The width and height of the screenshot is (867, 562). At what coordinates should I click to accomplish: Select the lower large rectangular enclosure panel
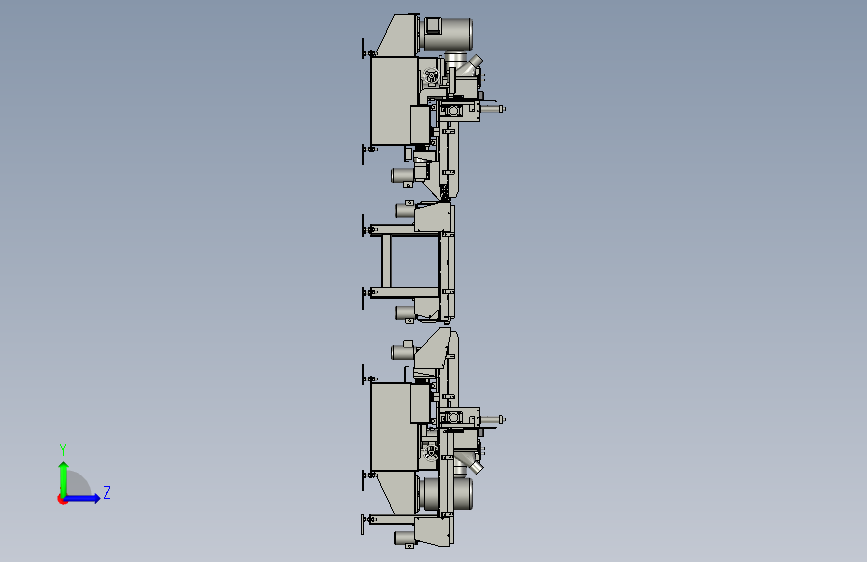393,427
